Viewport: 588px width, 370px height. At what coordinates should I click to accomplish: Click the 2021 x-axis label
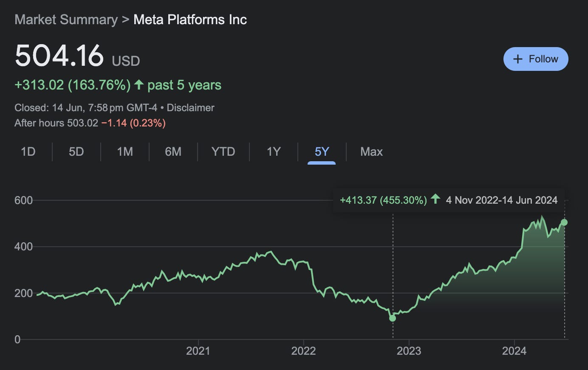pyautogui.click(x=198, y=351)
